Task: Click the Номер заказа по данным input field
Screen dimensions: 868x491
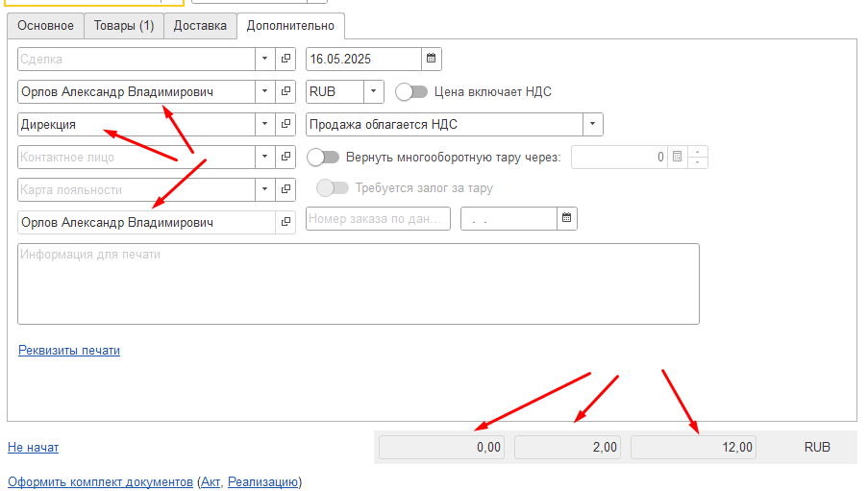Action: [378, 218]
